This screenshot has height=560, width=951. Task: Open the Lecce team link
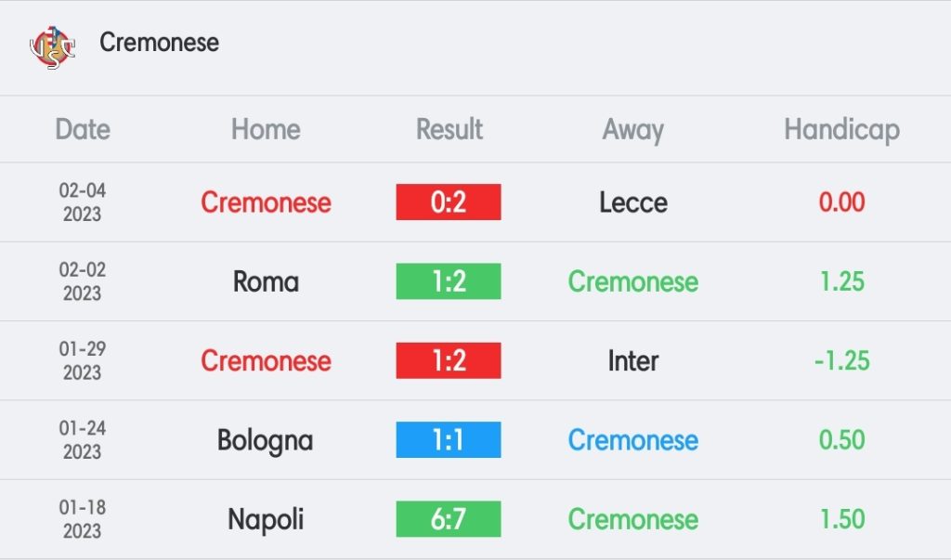click(633, 202)
